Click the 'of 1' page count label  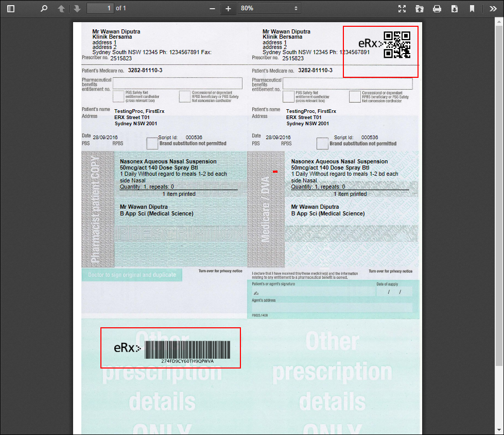(x=121, y=8)
